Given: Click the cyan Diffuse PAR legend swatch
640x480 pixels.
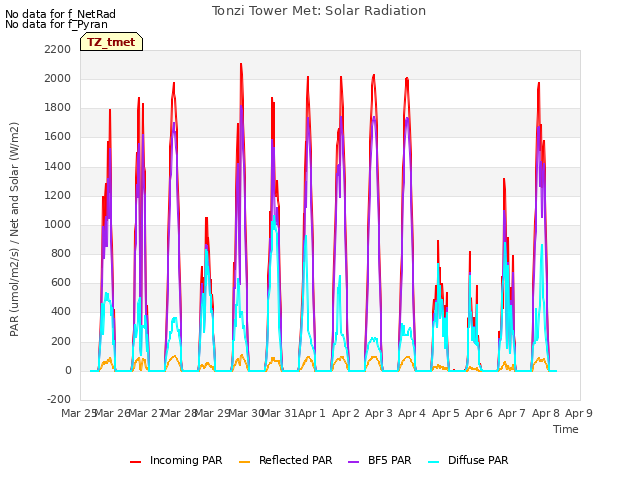Looking at the screenshot, I should click(x=433, y=461).
